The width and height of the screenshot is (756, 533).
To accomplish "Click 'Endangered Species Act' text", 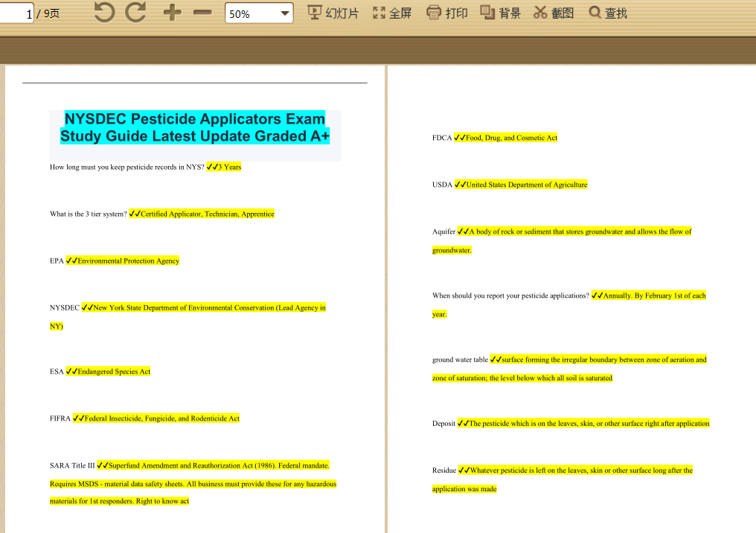I will 114,371.
